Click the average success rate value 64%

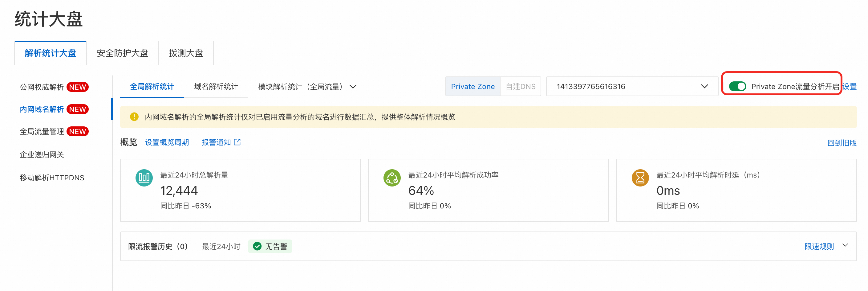click(x=421, y=191)
